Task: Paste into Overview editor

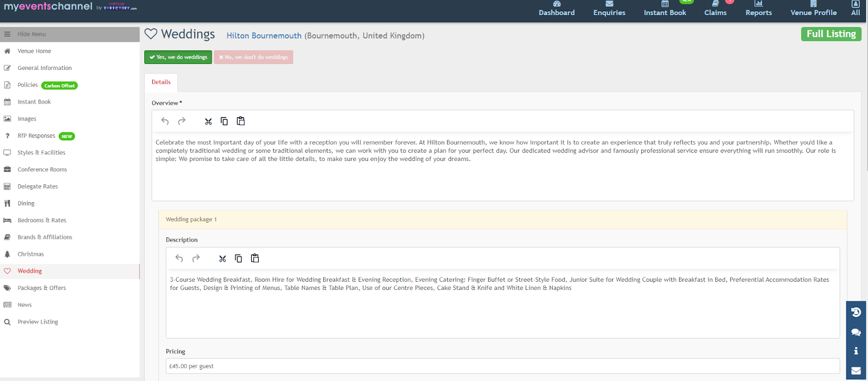Action: tap(241, 121)
